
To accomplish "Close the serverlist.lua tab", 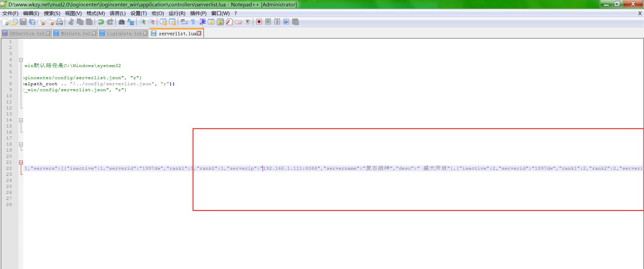I will coord(199,33).
